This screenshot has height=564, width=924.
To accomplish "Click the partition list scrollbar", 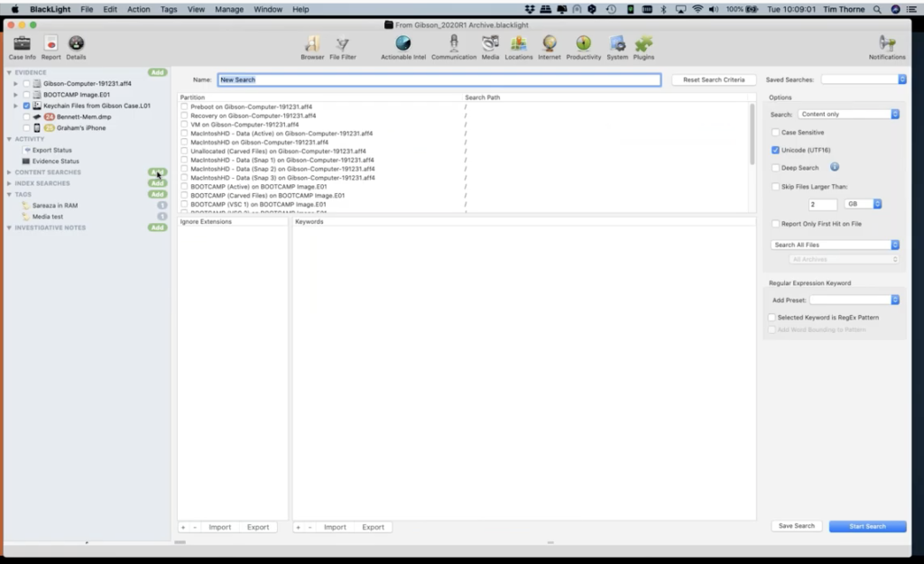I will coord(752,134).
